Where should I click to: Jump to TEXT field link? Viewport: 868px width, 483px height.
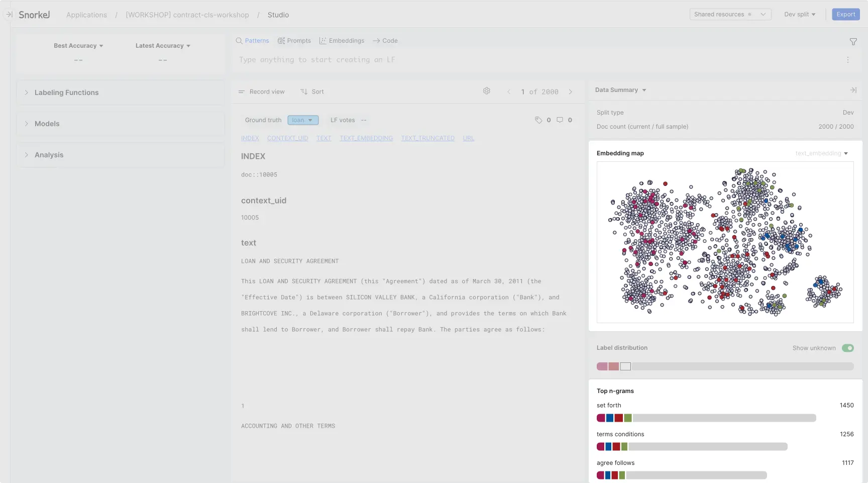tap(324, 138)
